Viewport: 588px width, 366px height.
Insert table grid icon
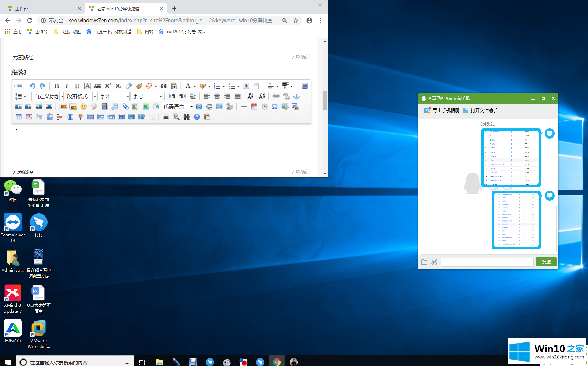[18, 117]
